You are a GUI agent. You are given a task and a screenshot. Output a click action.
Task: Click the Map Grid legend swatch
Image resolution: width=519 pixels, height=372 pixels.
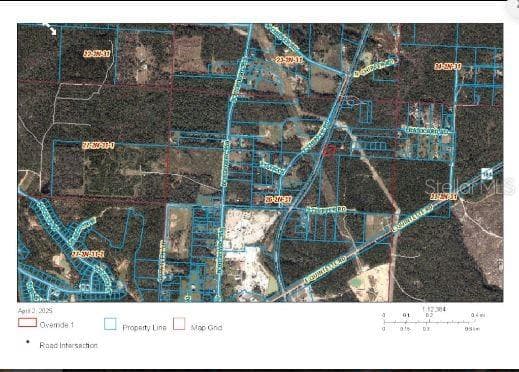point(179,324)
